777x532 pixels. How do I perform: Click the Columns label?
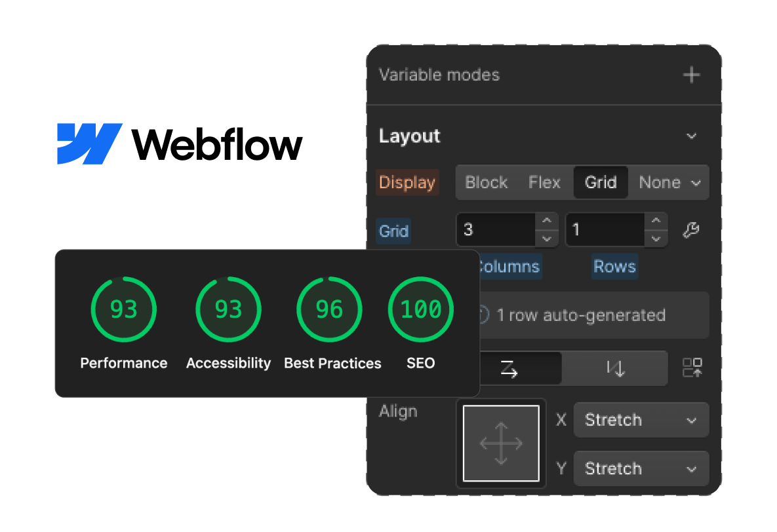[x=510, y=267]
